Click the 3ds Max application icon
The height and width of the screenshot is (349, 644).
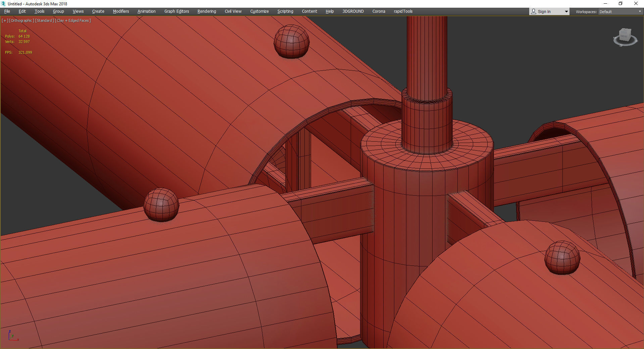3,4
